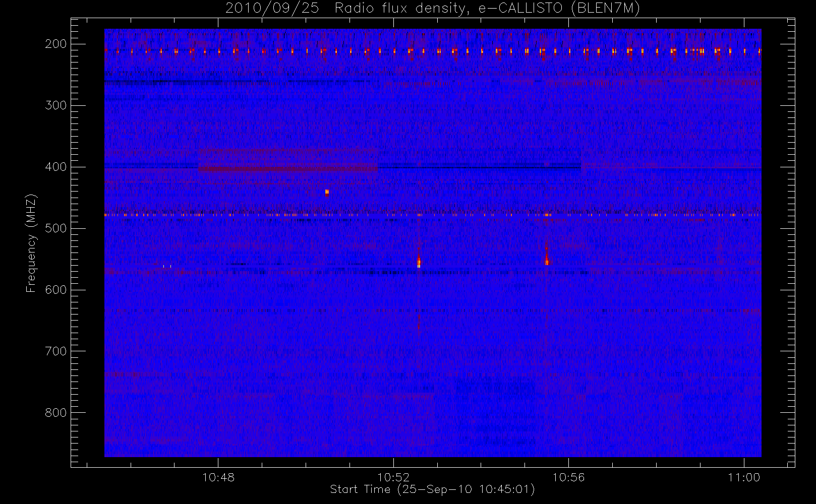Click the 300 frequency tick label

point(56,105)
